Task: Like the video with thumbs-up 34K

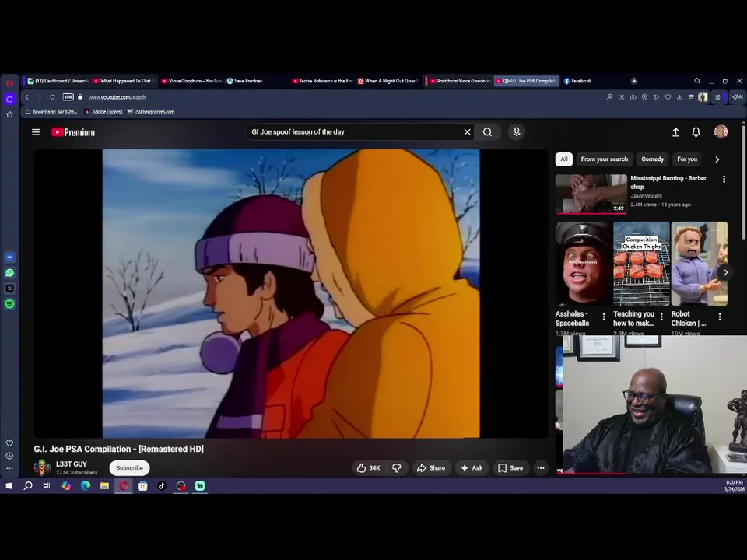Action: [x=369, y=468]
